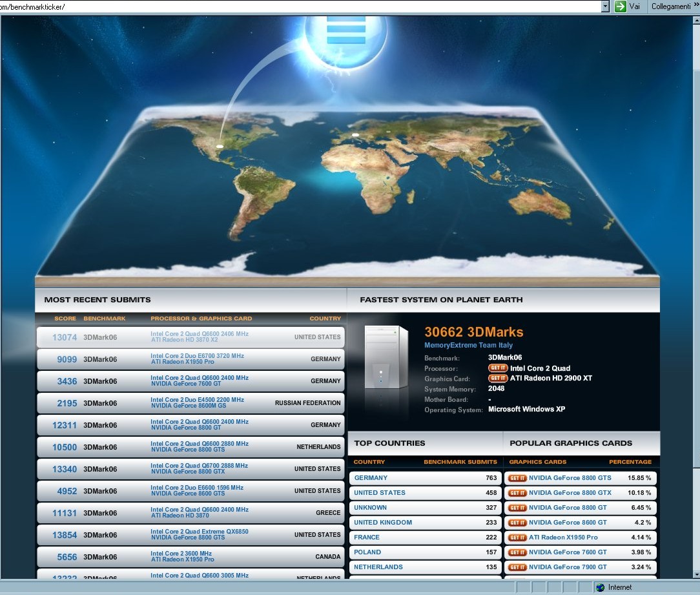The width and height of the screenshot is (700, 595).
Task: Open NVIDIA GeForce 8600 GT in Popular Graphics Cards
Action: [568, 523]
